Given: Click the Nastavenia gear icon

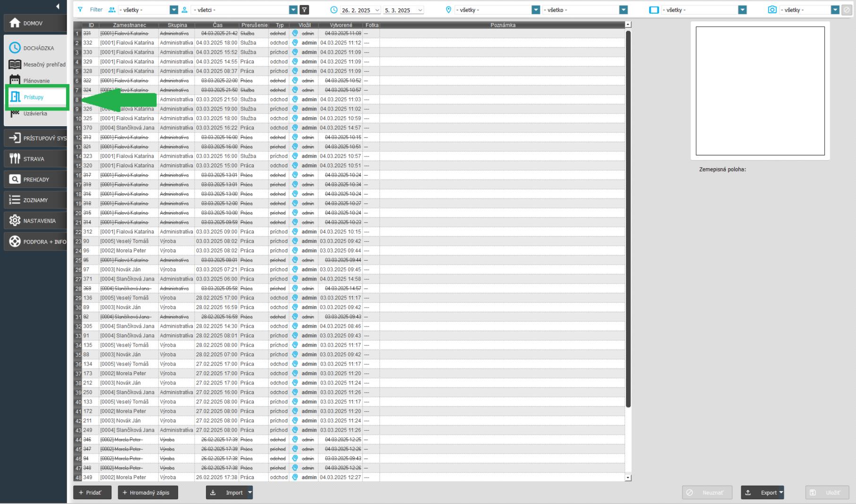Looking at the screenshot, I should (15, 221).
